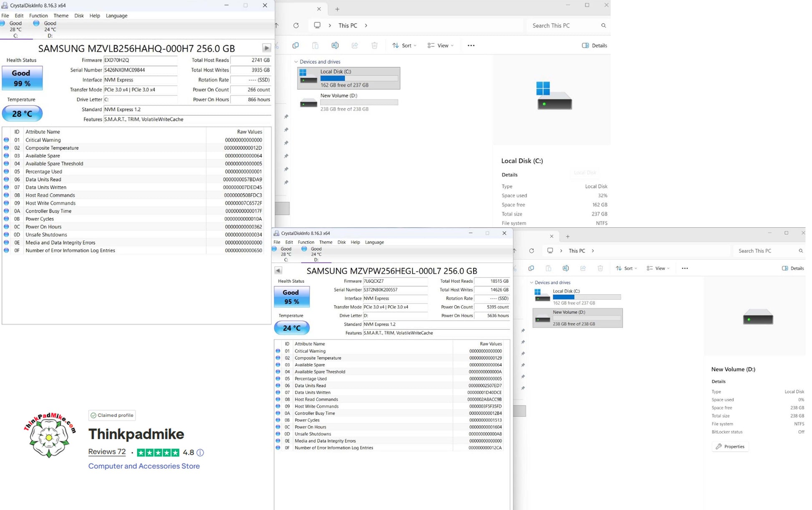This screenshot has height=510, width=812.
Task: Click Computer and Accessories Store link
Action: tap(144, 466)
